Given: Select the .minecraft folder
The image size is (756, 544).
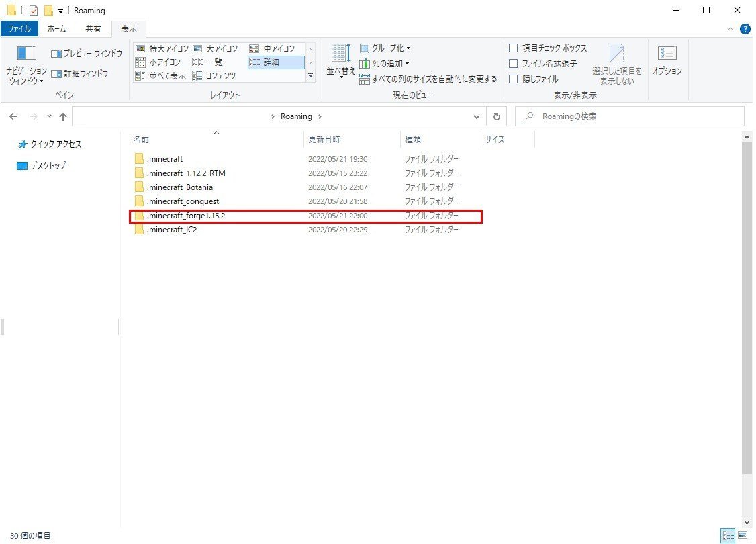Looking at the screenshot, I should click(x=305, y=158).
